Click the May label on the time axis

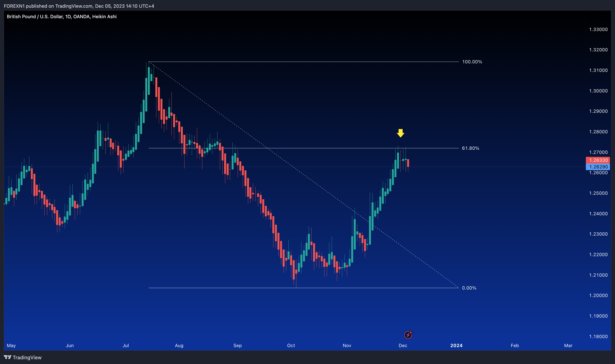coord(11,346)
